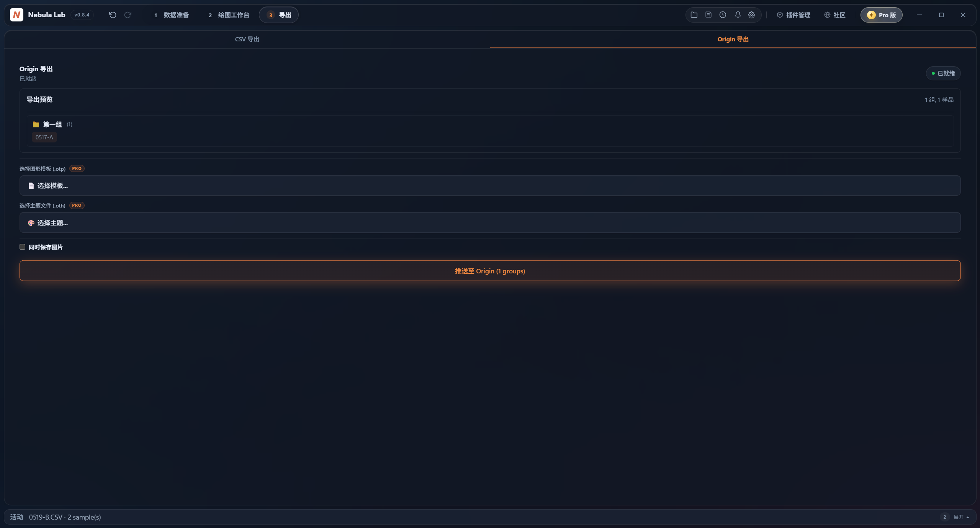The height and width of the screenshot is (528, 980).
Task: Click the 0517-A sample chip
Action: (x=44, y=137)
